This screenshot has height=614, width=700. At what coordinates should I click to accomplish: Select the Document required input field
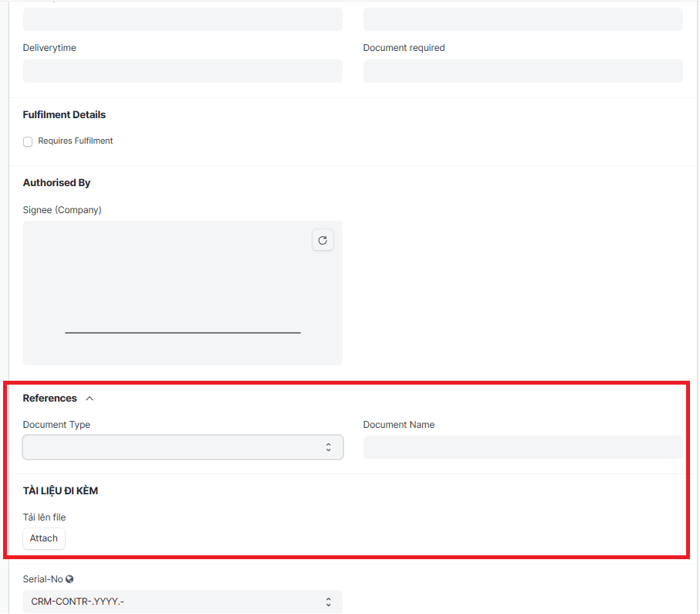pos(522,71)
